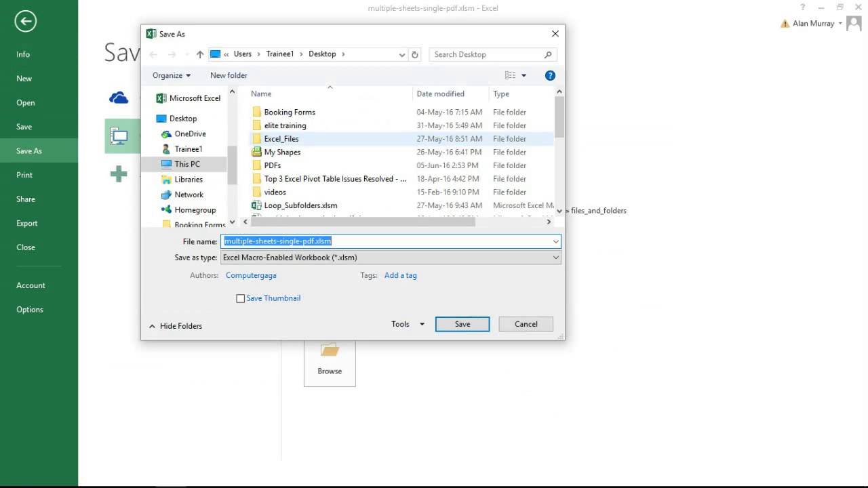Viewport: 868px width, 488px height.
Task: Select Export from the left menu
Action: (x=26, y=223)
